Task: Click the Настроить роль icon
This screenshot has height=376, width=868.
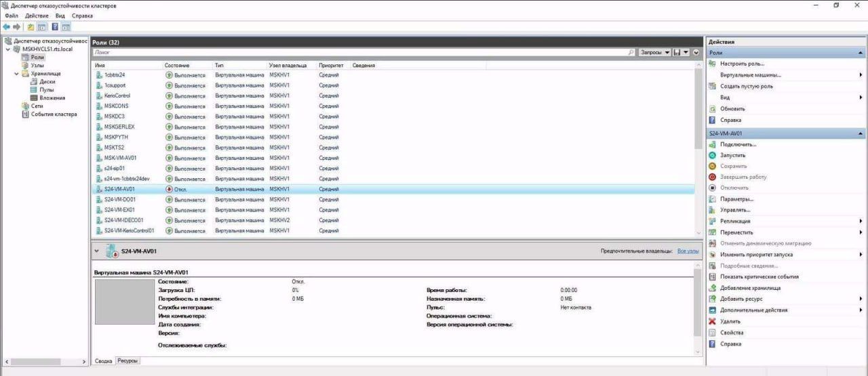Action: click(712, 63)
